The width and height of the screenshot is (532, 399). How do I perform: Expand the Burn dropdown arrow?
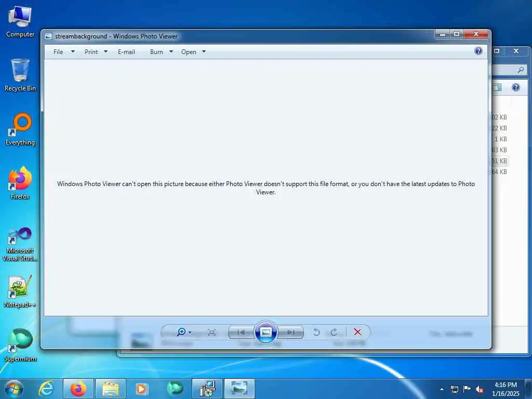pyautogui.click(x=171, y=51)
